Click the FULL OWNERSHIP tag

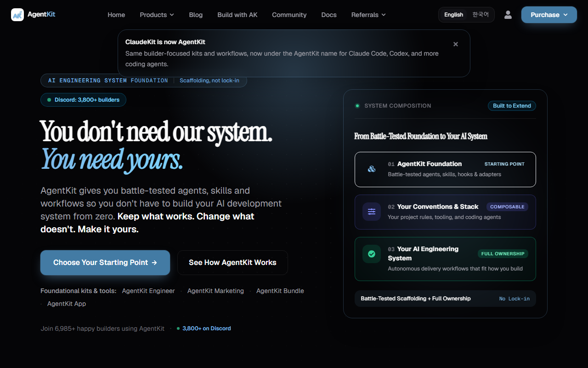tap(503, 254)
